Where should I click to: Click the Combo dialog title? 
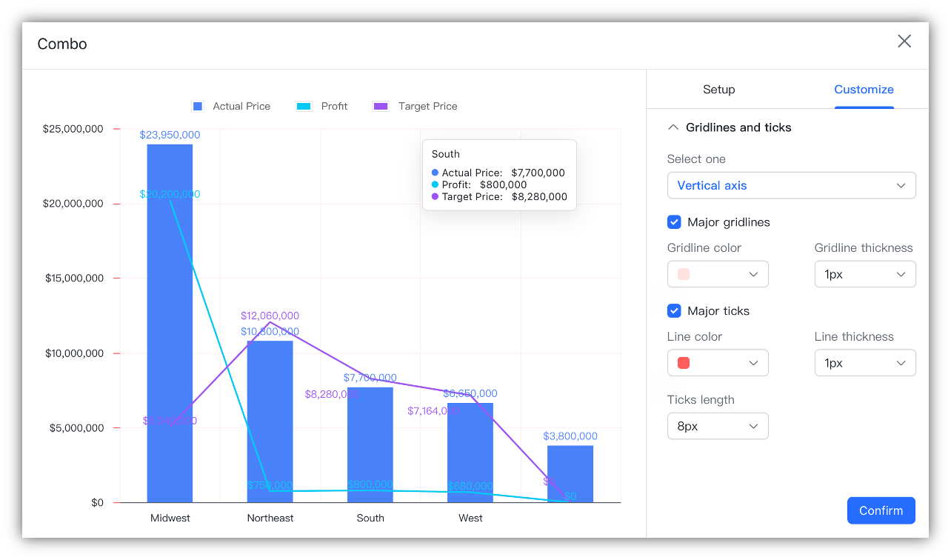click(62, 44)
